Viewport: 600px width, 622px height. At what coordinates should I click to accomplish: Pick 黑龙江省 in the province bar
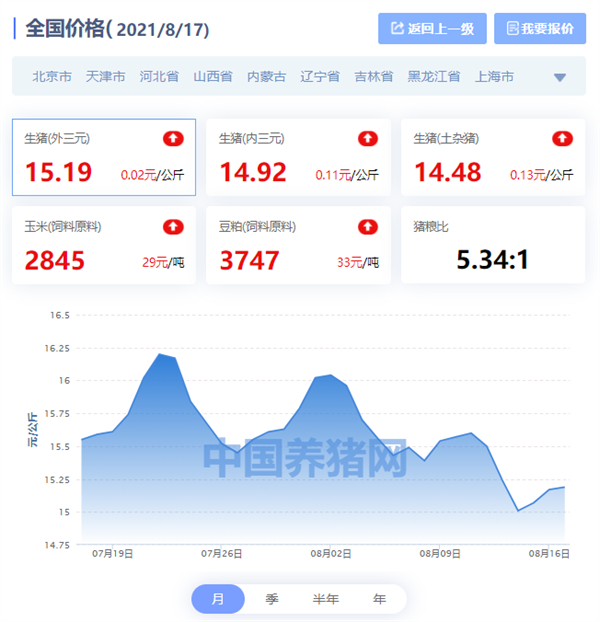(x=434, y=76)
